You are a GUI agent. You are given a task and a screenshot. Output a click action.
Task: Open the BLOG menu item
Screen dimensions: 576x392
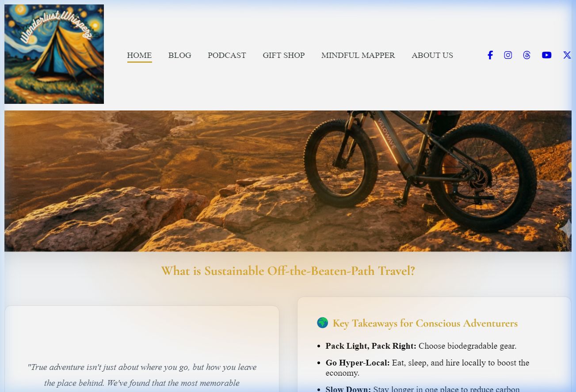179,55
